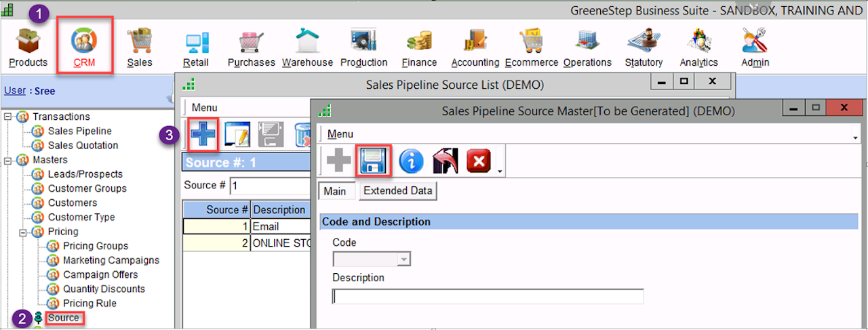Open the Analytics module
This screenshot has height=330, width=868.
coord(698,46)
